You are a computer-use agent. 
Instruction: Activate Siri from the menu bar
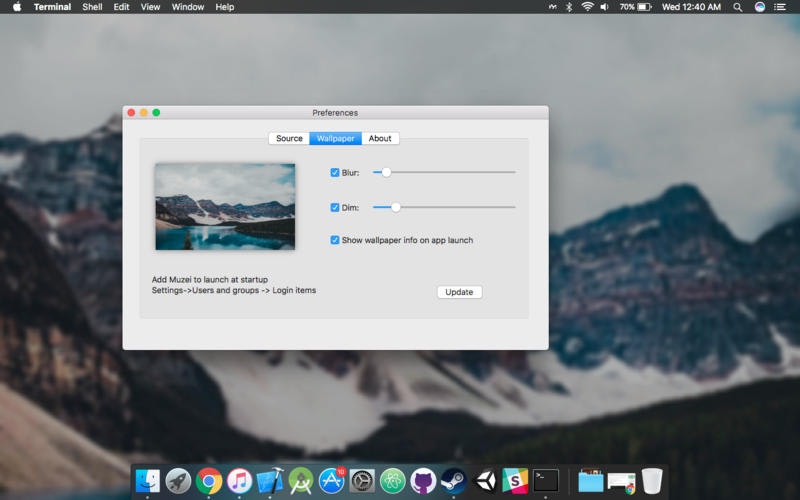tap(760, 7)
